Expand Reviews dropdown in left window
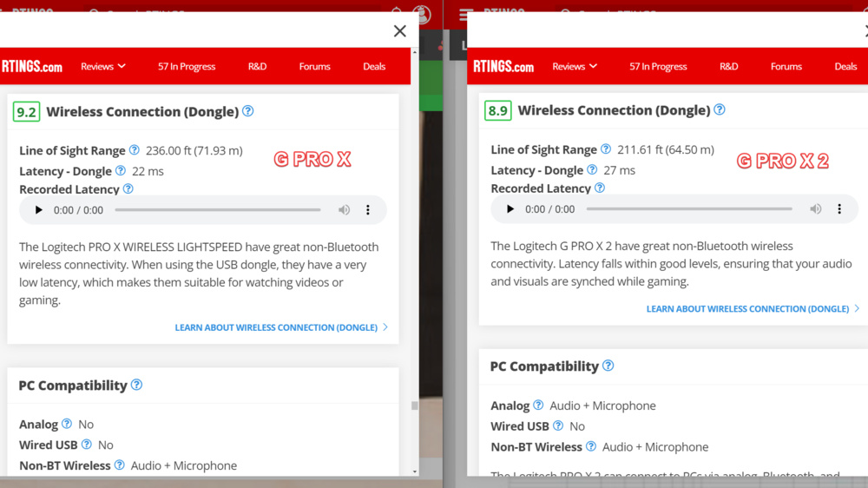The image size is (868, 488). click(103, 66)
